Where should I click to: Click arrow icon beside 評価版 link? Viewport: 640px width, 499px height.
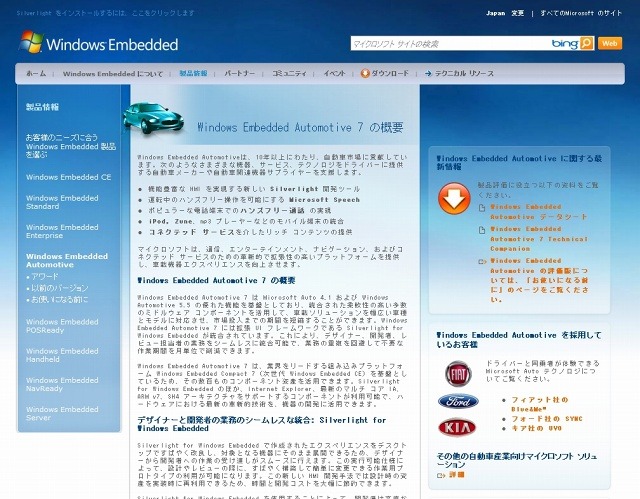point(482,262)
